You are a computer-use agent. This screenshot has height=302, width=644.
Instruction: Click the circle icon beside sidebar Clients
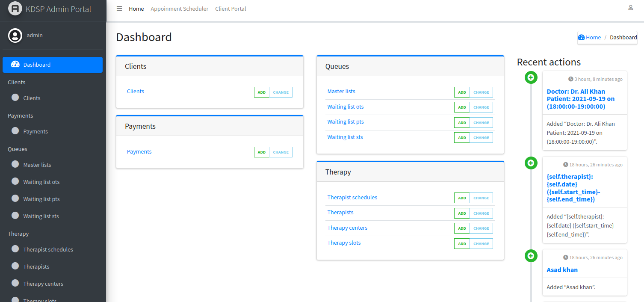[15, 98]
